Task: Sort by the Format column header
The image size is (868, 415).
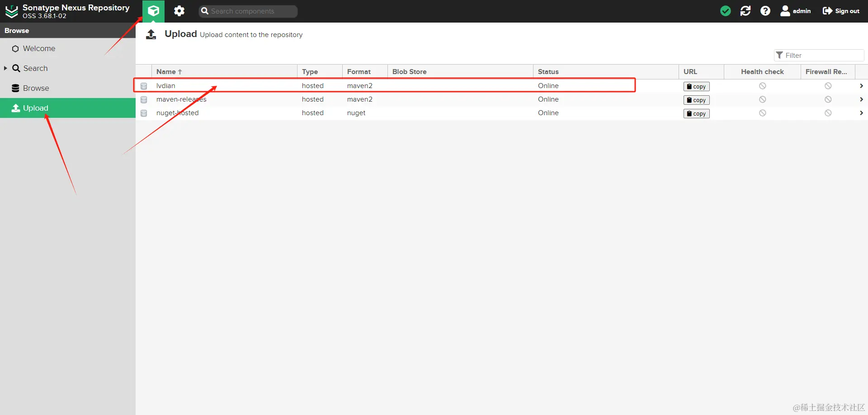Action: (x=365, y=72)
